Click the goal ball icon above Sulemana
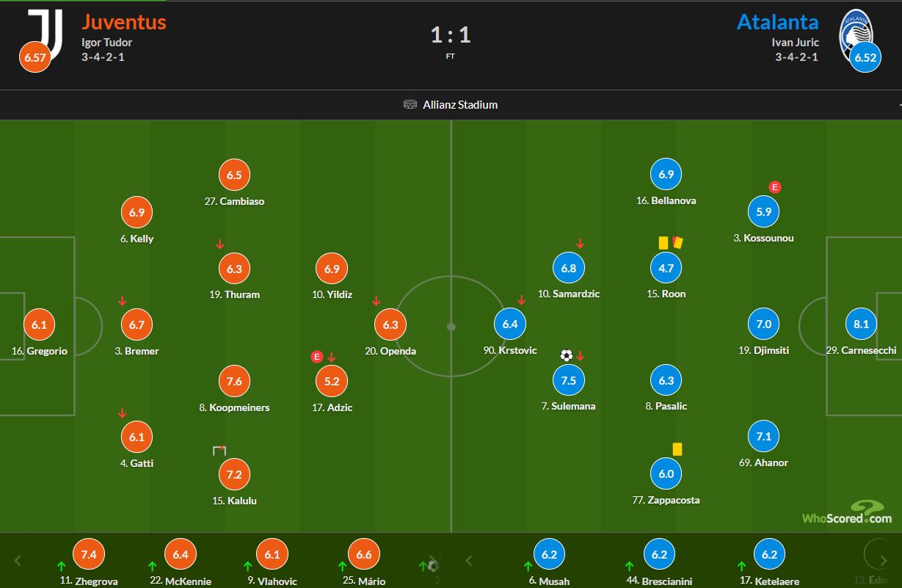Viewport: 902px width, 588px height. point(566,355)
